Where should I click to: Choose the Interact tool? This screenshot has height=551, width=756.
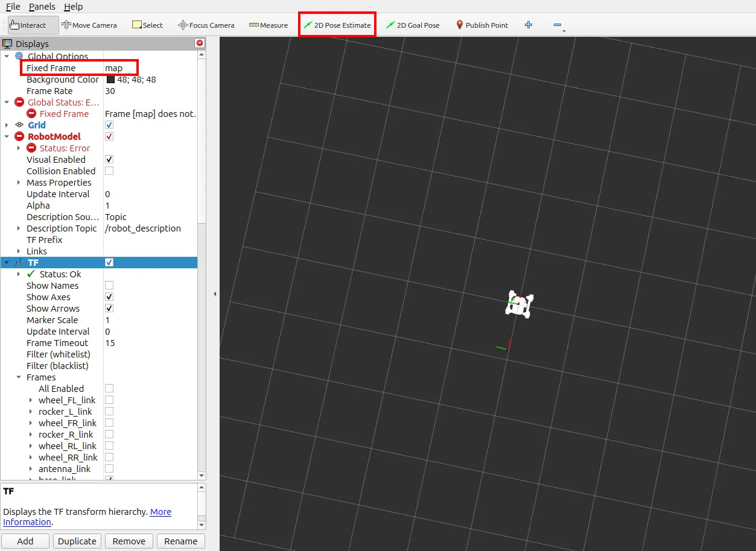point(31,25)
